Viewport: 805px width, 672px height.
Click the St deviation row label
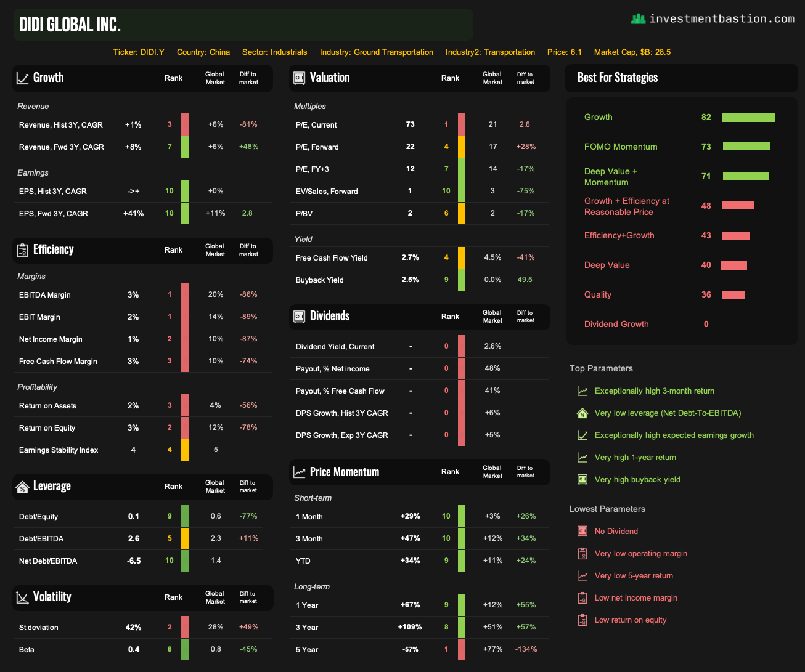(x=39, y=628)
